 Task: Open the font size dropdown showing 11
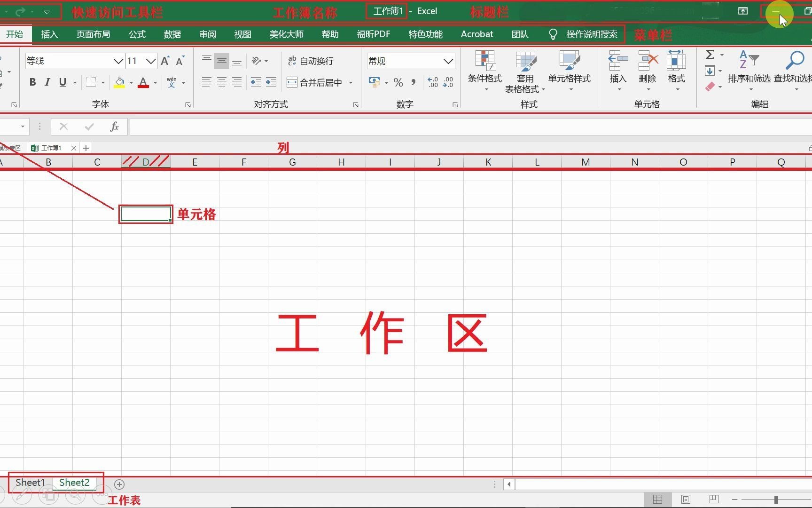coord(151,61)
